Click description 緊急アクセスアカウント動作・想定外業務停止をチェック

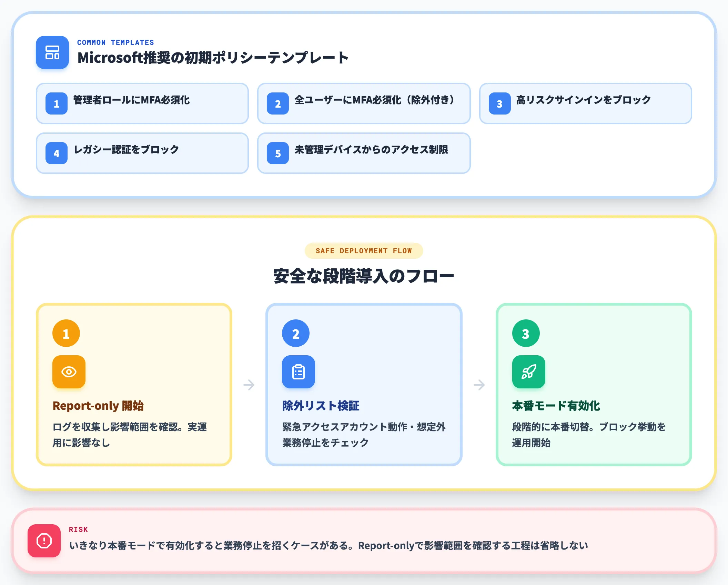pos(364,435)
